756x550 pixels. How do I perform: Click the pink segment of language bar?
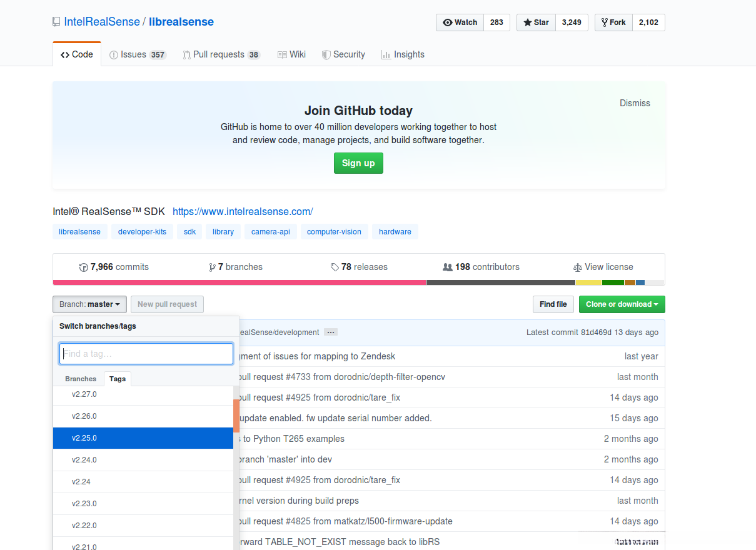click(239, 282)
